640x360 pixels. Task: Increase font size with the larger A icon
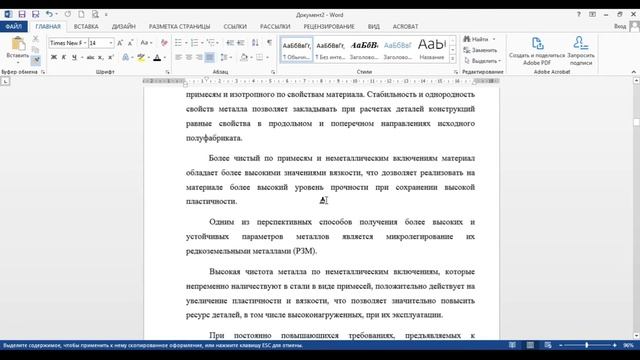pyautogui.click(x=120, y=43)
